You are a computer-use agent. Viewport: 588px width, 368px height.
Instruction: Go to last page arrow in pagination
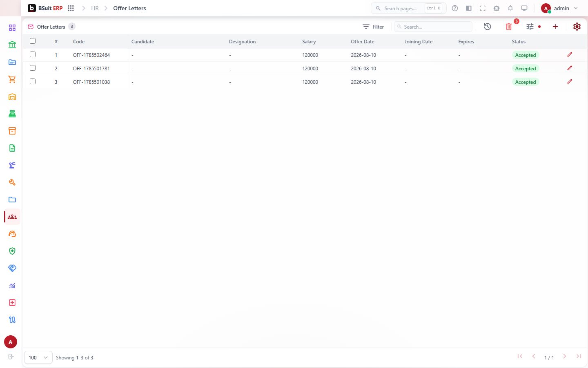pyautogui.click(x=579, y=357)
